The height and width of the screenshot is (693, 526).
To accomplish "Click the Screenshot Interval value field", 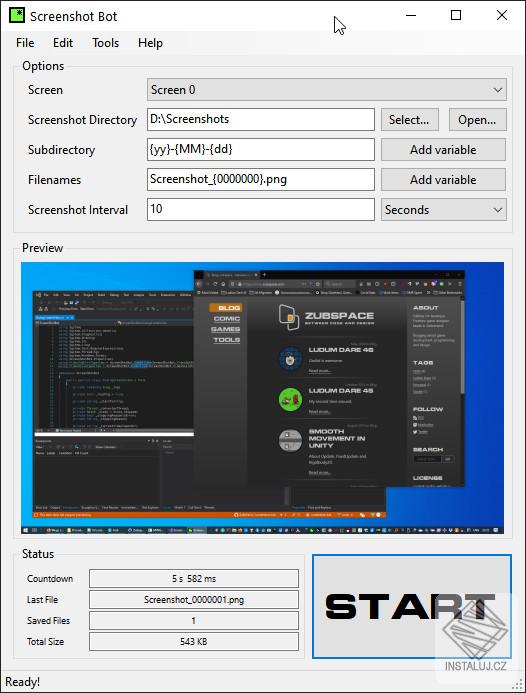I will [261, 209].
